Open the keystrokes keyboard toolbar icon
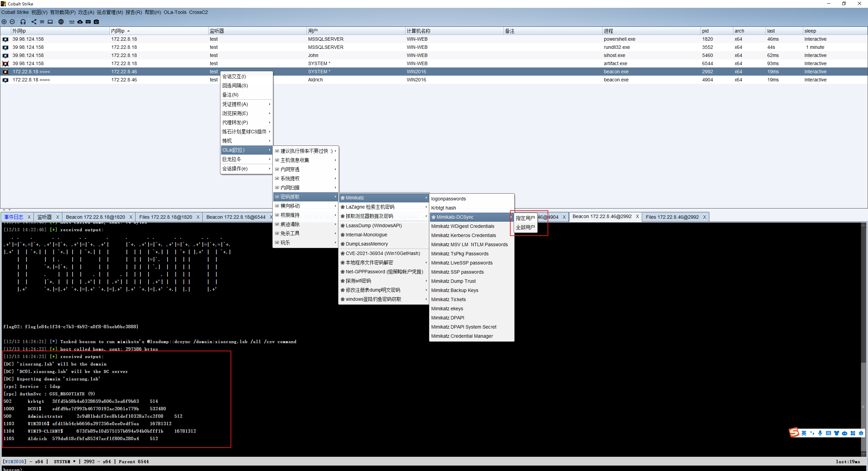Screen dimensions: 868x471 point(88,22)
